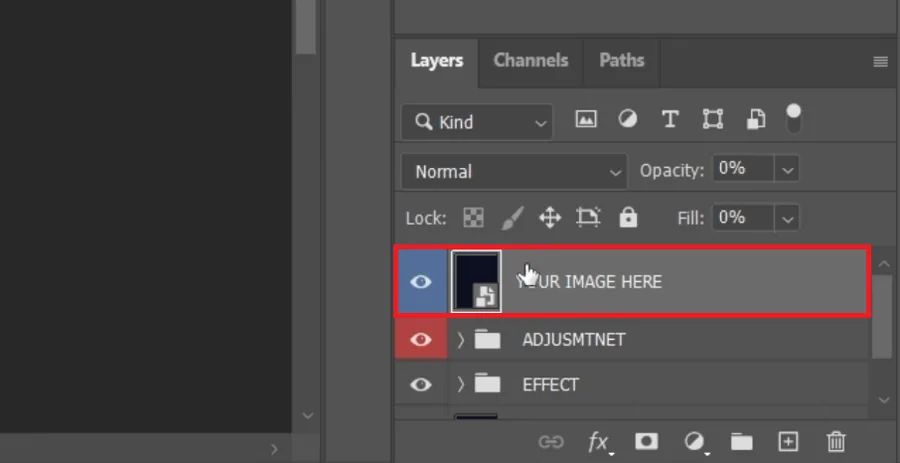Image resolution: width=900 pixels, height=463 pixels.
Task: Click layers list scroll down arrow
Action: pos(884,399)
